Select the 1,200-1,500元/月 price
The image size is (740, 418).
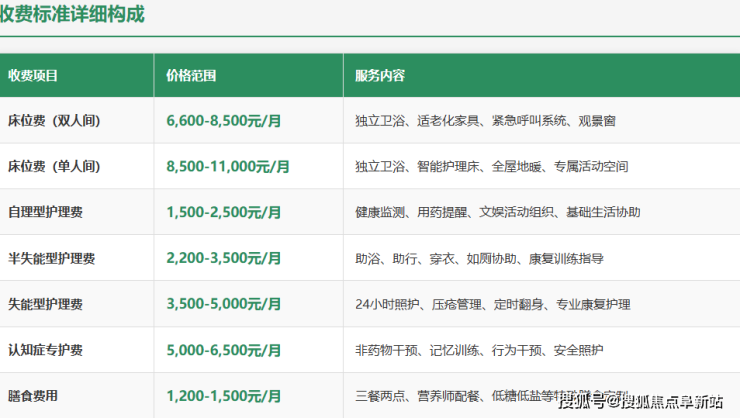224,397
